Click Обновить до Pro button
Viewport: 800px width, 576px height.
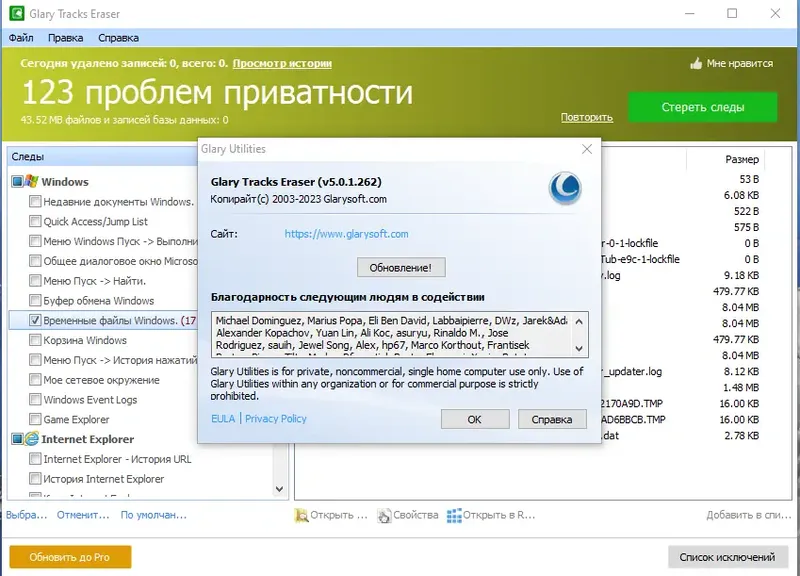pyautogui.click(x=70, y=557)
